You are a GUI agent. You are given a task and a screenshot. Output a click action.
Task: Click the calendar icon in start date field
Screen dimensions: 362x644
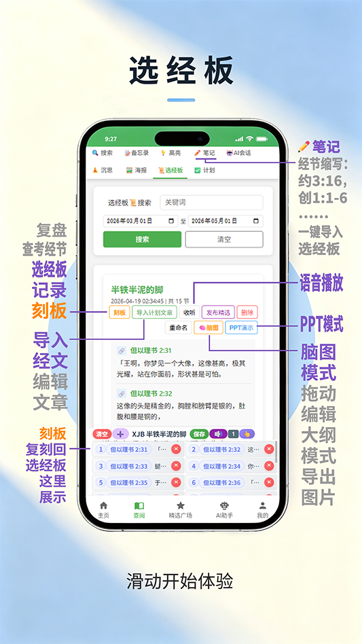pyautogui.click(x=171, y=221)
